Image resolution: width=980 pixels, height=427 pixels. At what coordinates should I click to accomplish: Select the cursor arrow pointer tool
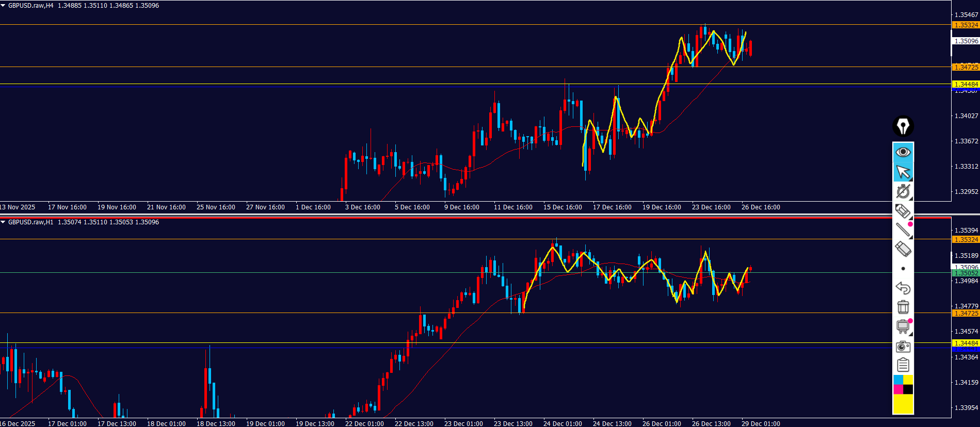pos(903,172)
